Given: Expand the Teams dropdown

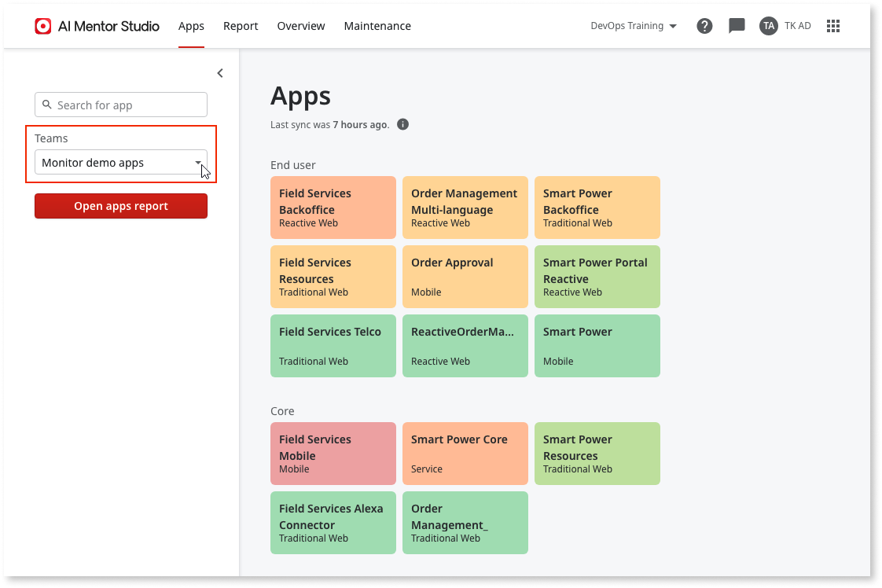Looking at the screenshot, I should 121,163.
